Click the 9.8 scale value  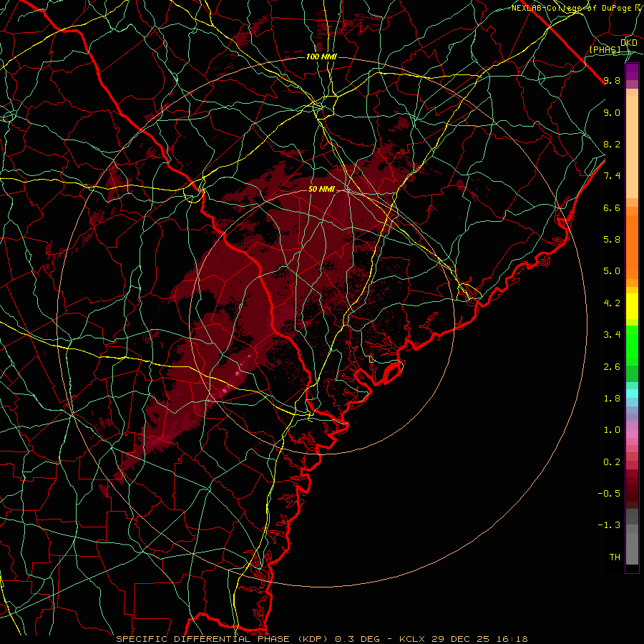(612, 80)
